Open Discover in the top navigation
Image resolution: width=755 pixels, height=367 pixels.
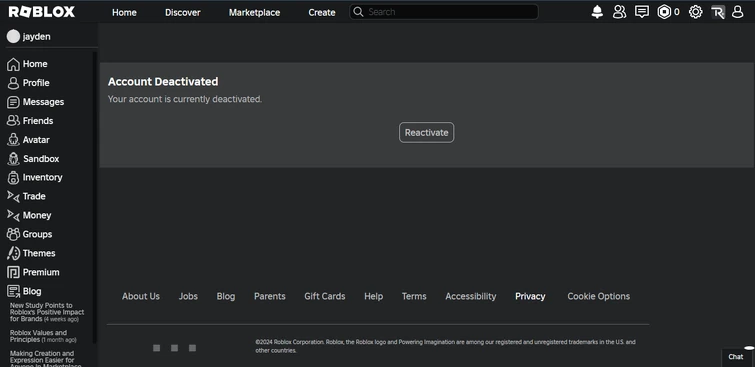point(182,13)
